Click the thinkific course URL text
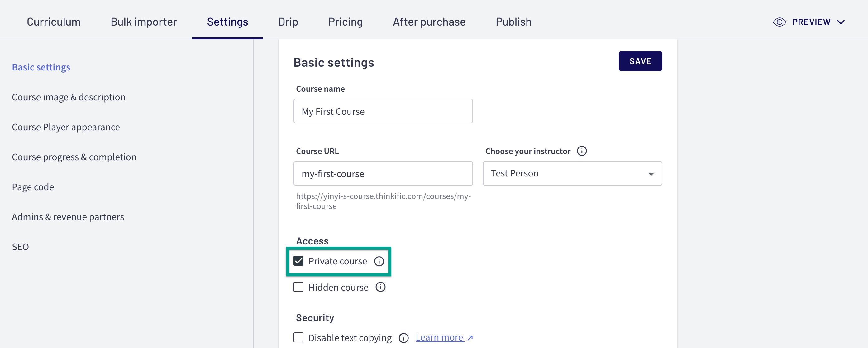 [x=383, y=201]
